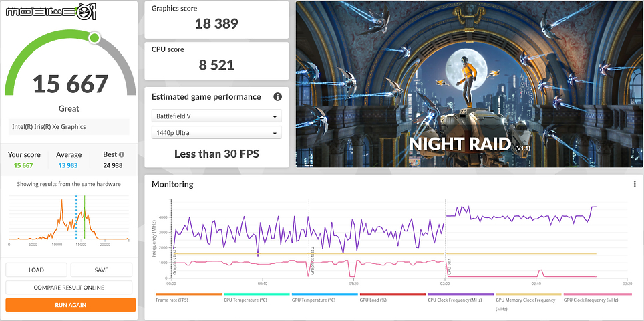
Task: Click the Graphics score value 18 389
Action: [x=216, y=23]
